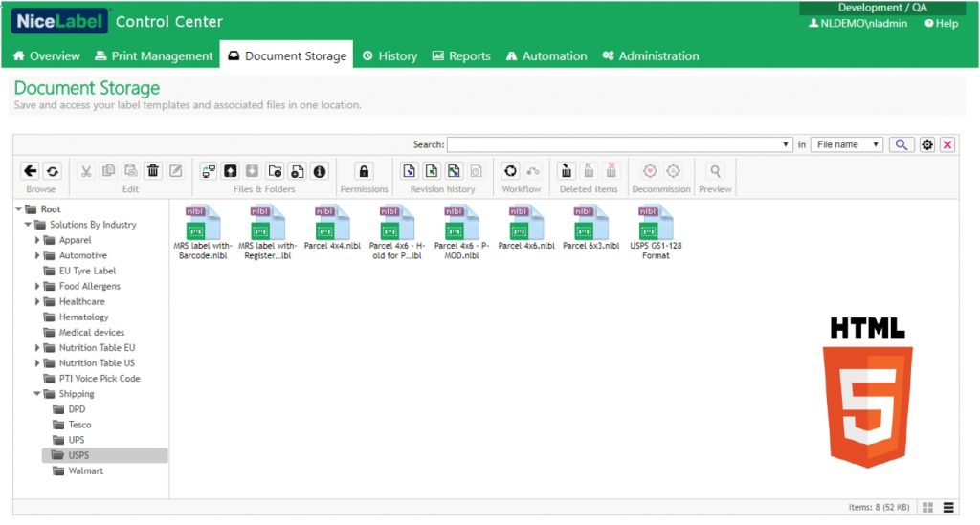Select MRS label with-Barcode.nlbl file

tap(203, 232)
